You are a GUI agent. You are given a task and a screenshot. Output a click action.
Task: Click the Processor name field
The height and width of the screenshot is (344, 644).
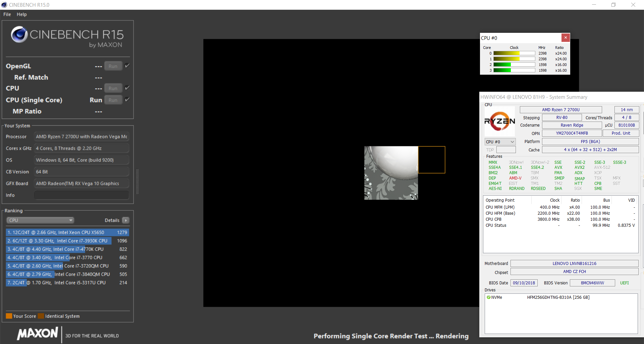pos(82,136)
